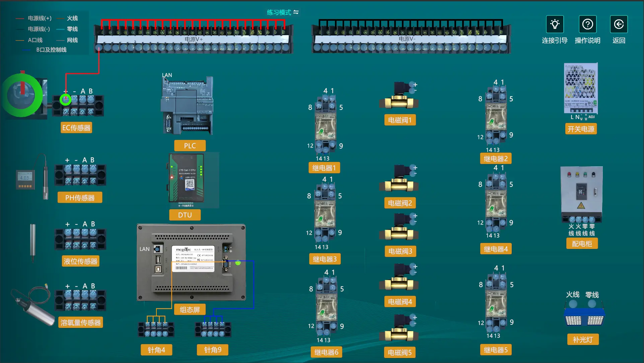Click the 连接引导 lightbulb icon
The image size is (644, 363).
click(x=555, y=24)
